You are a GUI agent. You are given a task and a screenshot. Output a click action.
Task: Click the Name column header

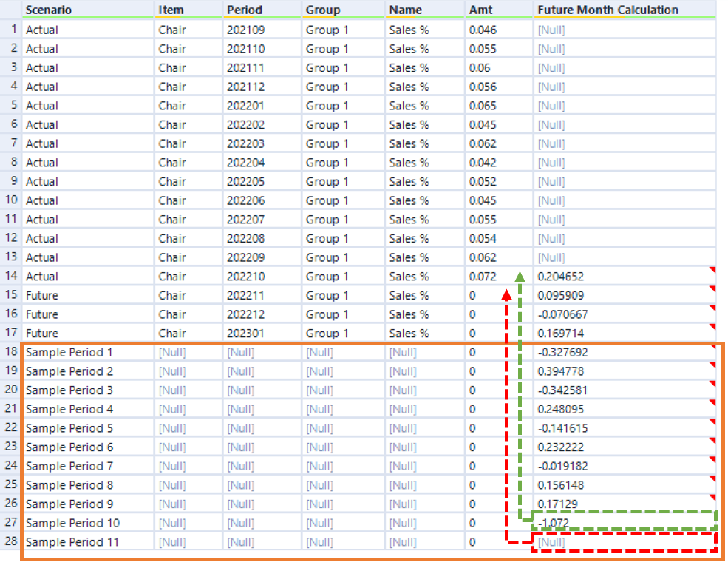click(x=403, y=10)
